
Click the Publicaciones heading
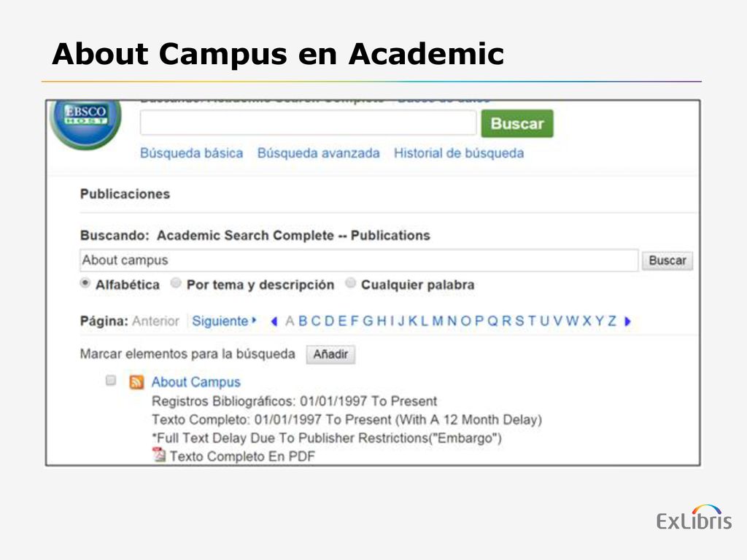click(125, 194)
